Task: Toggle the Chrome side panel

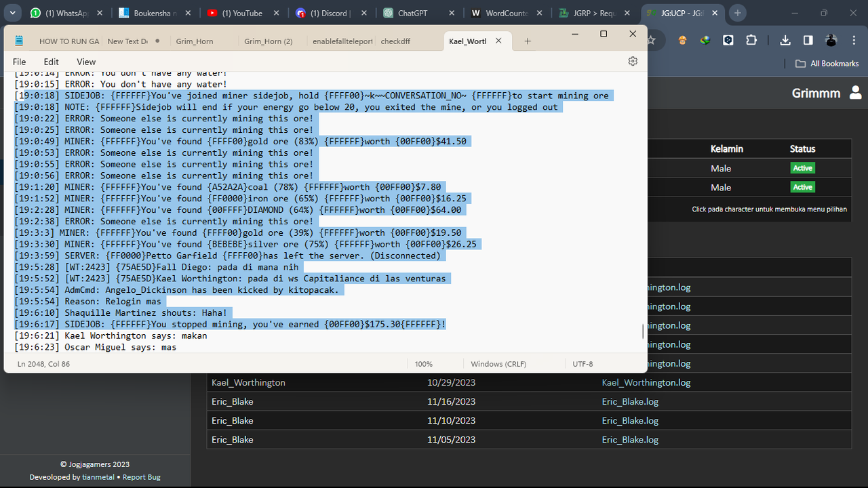Action: 808,40
